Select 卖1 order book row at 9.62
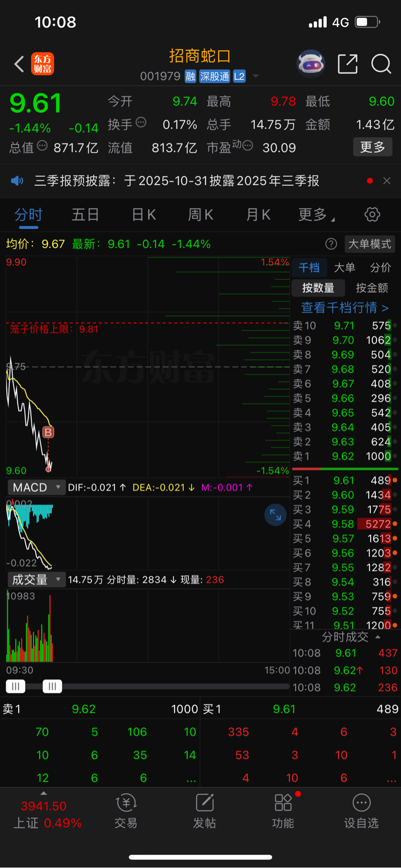Image resolution: width=401 pixels, height=868 pixels. pyautogui.click(x=344, y=456)
